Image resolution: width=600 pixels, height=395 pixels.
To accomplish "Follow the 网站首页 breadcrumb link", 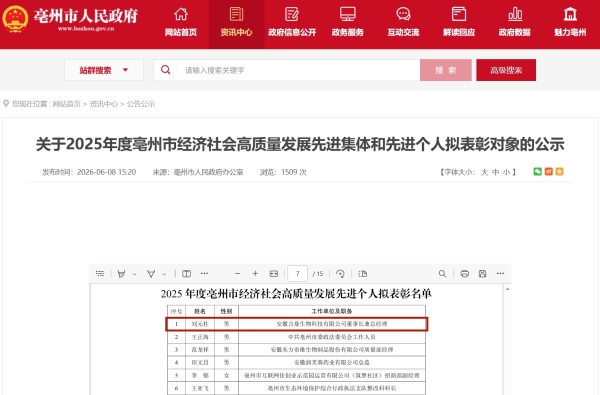I will (67, 104).
